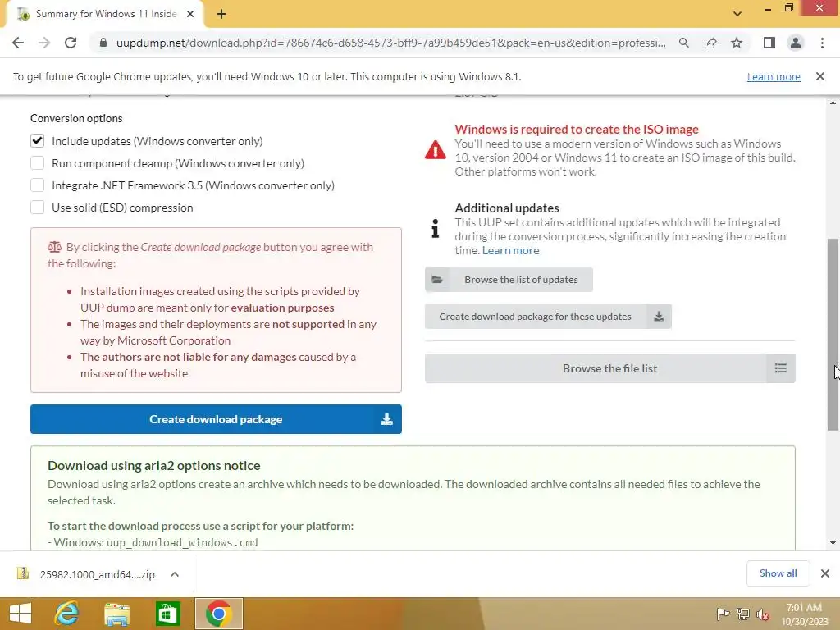Image resolution: width=840 pixels, height=630 pixels.
Task: Open the side panel icon
Action: click(769, 43)
